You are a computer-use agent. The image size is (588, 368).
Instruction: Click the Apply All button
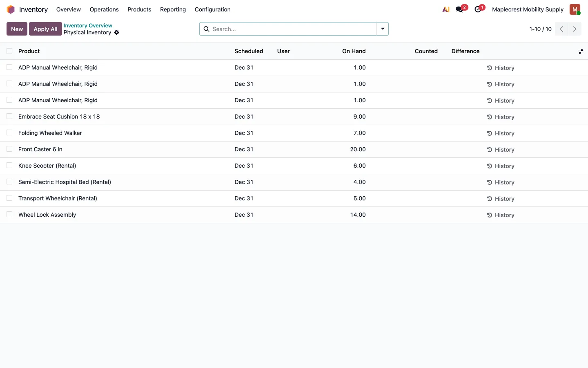45,29
